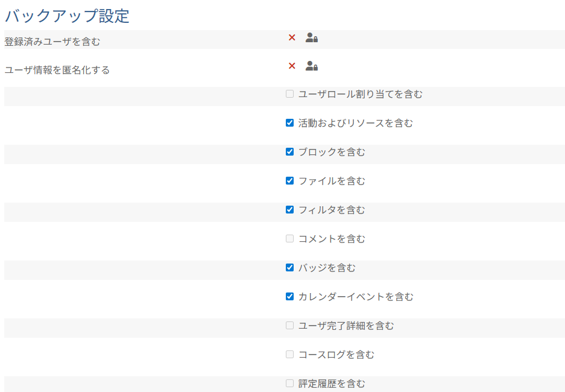Viewport: 565px width, 392px height.
Task: Click the 評定履歴を含む label text
Action: point(332,384)
